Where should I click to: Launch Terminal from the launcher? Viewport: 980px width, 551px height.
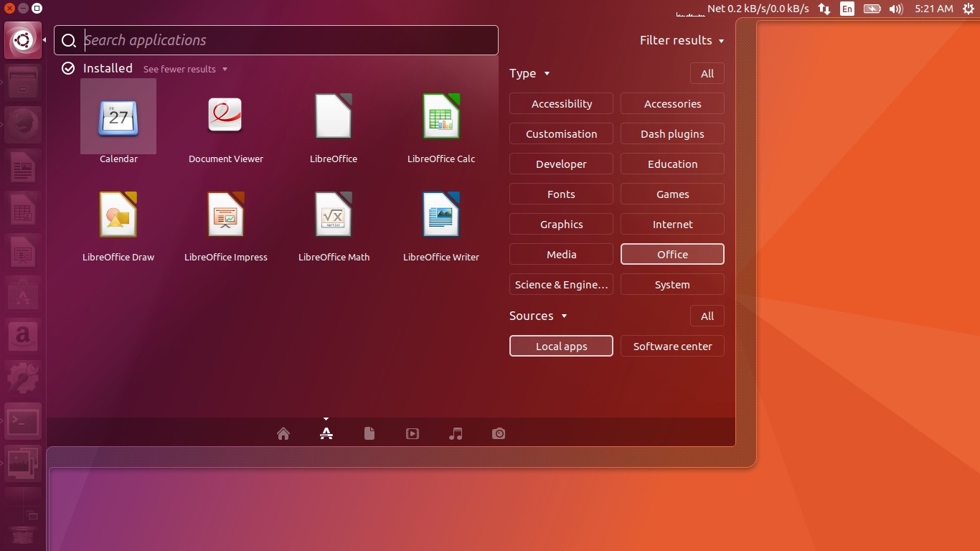[23, 420]
